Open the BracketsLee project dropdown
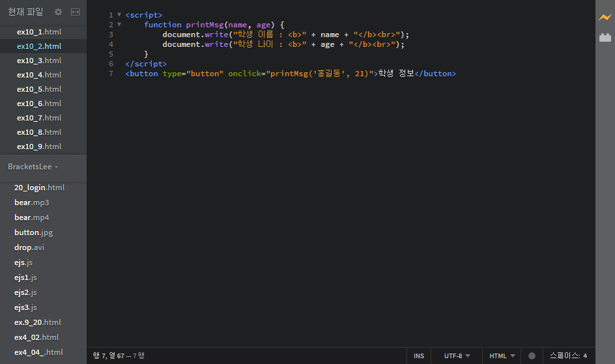The image size is (615, 364). tap(33, 167)
